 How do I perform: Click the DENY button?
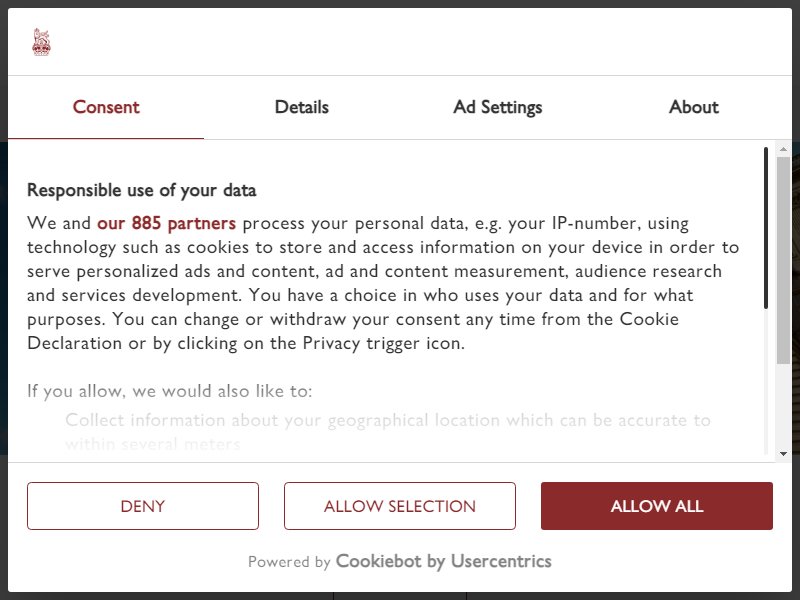pos(143,506)
